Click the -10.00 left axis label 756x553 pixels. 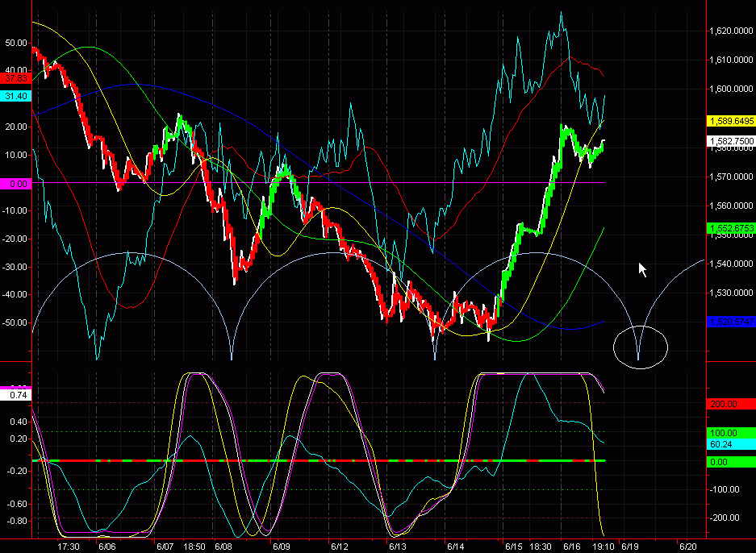(x=15, y=210)
